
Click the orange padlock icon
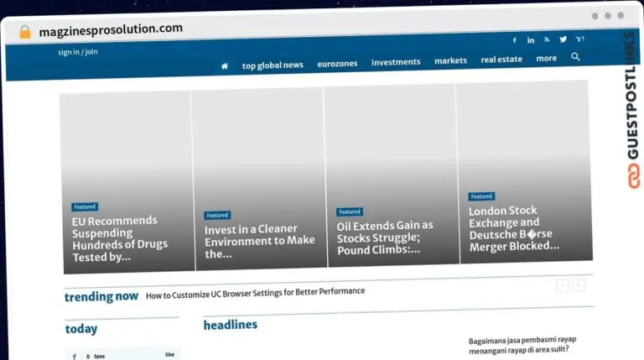25,32
